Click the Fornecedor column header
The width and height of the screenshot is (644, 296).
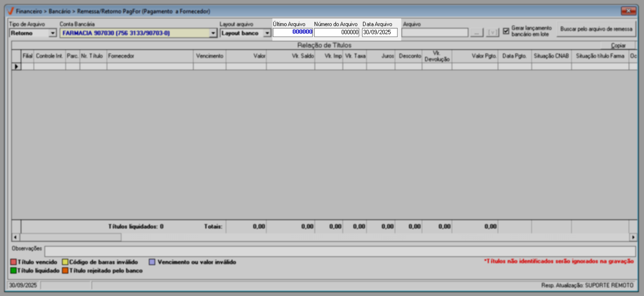click(x=150, y=56)
